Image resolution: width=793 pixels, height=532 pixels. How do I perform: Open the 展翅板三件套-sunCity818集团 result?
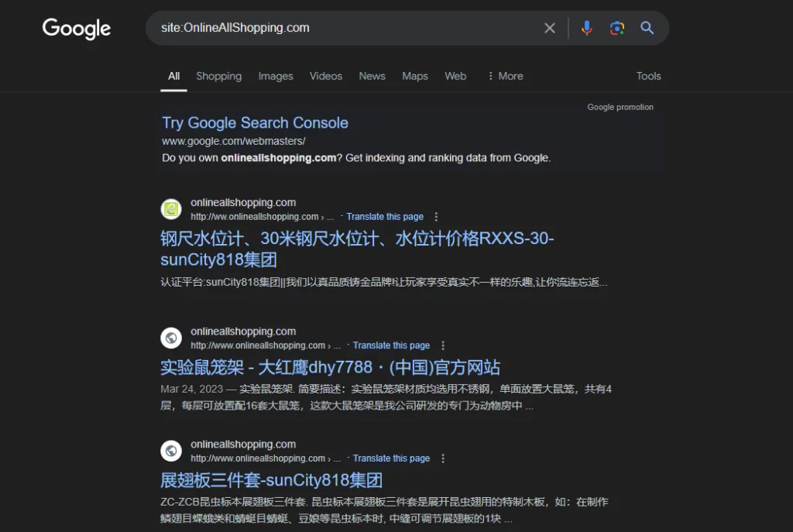click(271, 480)
